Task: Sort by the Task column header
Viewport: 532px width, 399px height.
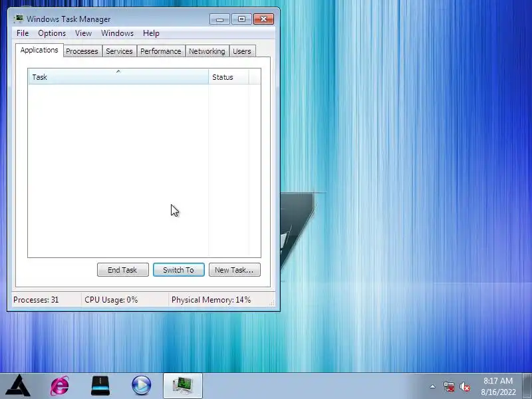Action: click(118, 76)
